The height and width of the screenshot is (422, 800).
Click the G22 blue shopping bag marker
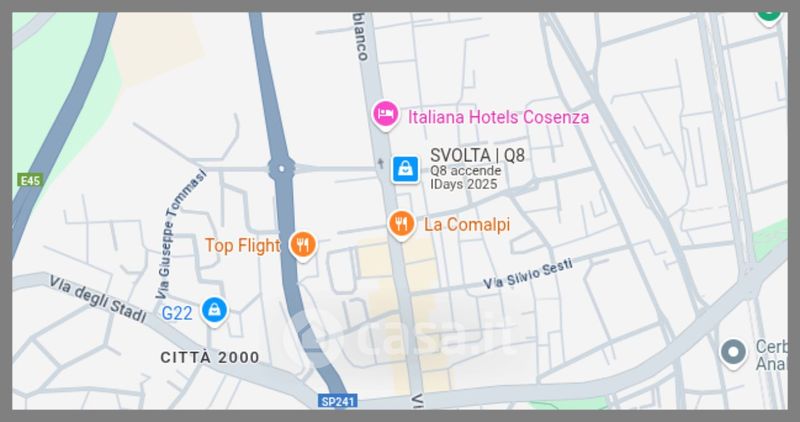click(214, 311)
